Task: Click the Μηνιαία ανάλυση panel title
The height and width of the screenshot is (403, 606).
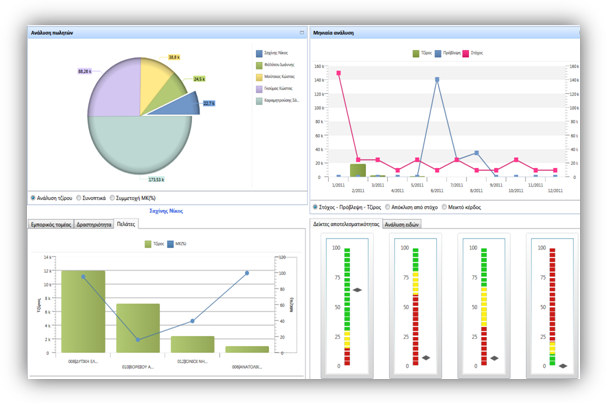Action: (333, 33)
